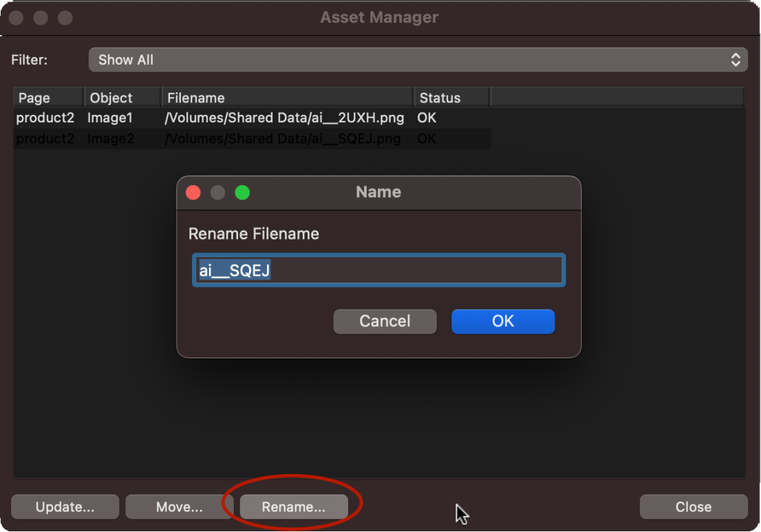Click the Object column header
The height and width of the screenshot is (532, 761).
point(122,98)
